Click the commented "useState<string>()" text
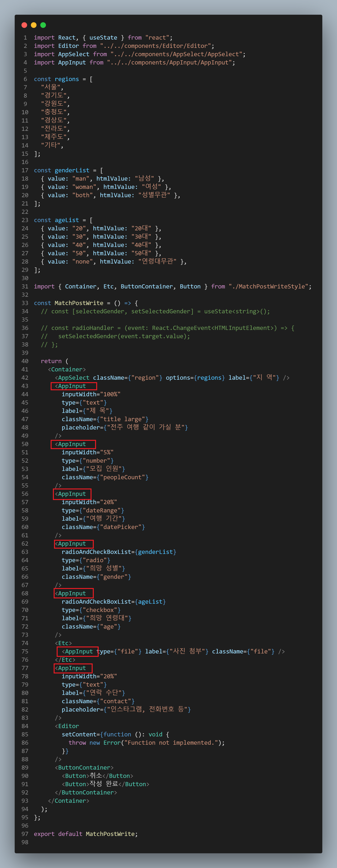337x868 pixels. pos(235,311)
